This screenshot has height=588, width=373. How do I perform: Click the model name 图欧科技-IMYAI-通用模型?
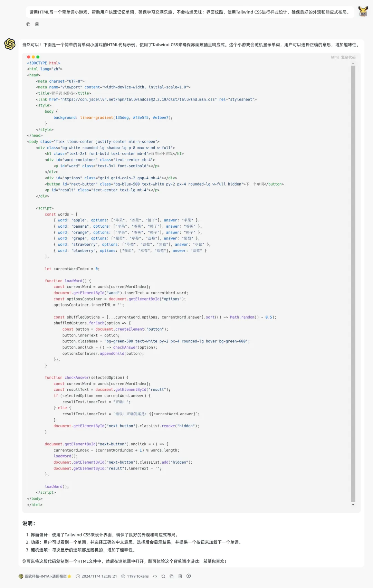[46, 576]
